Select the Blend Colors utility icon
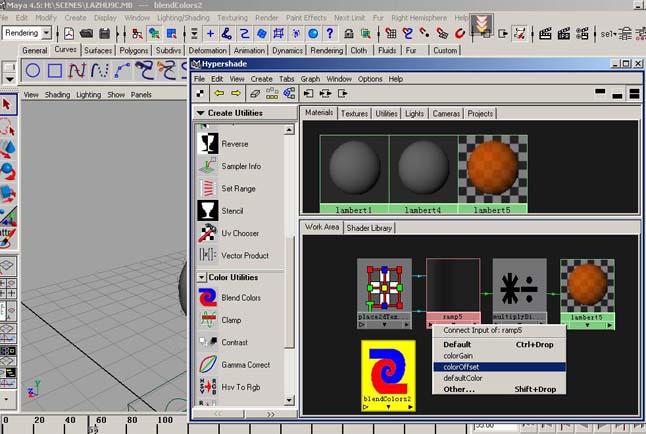Viewport: 646px width, 434px height. [208, 298]
